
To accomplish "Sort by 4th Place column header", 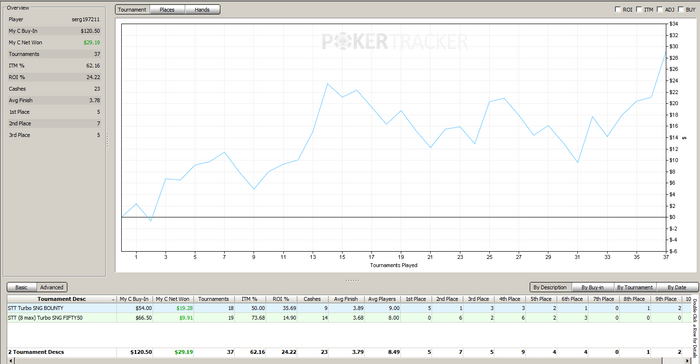I will (x=509, y=299).
